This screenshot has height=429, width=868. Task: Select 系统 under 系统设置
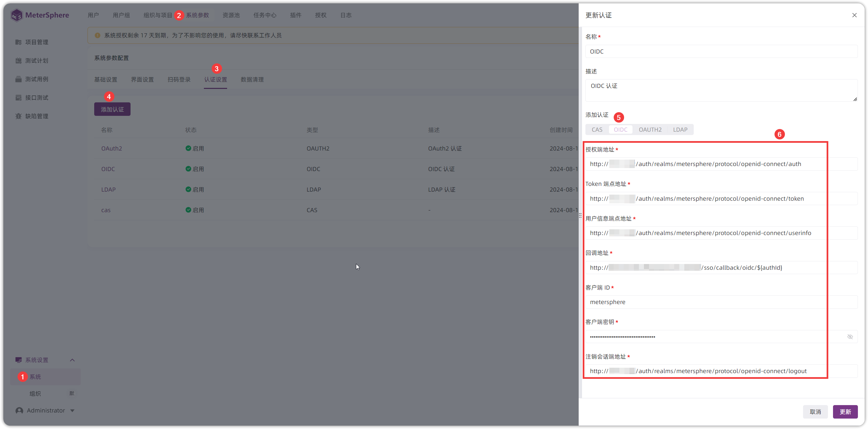[x=45, y=377]
